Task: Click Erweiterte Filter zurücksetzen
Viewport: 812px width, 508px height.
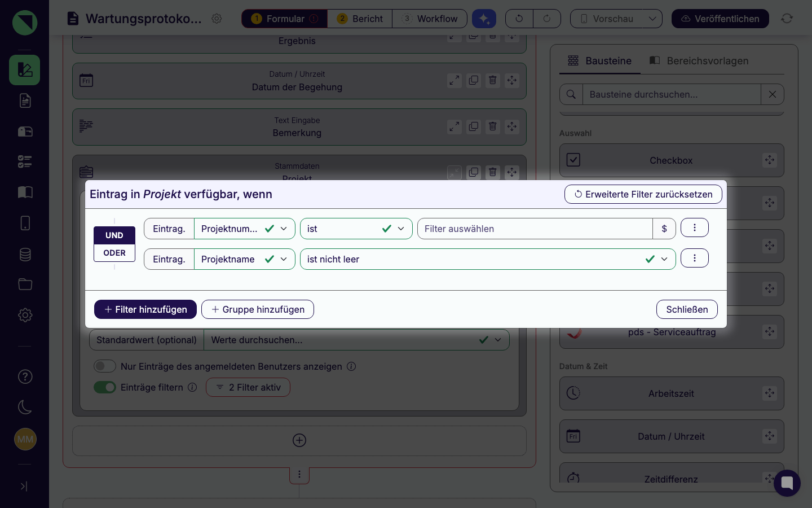Action: 643,194
